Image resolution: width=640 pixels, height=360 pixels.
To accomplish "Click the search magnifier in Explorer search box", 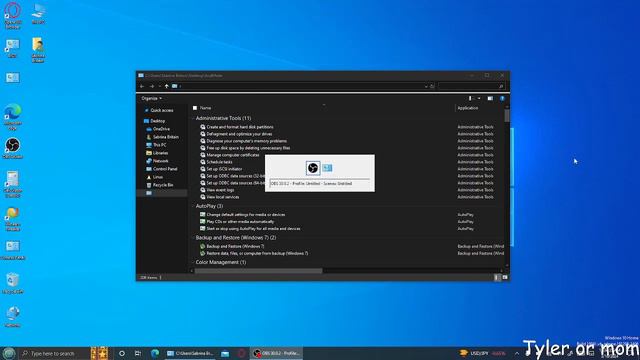I will (x=501, y=86).
